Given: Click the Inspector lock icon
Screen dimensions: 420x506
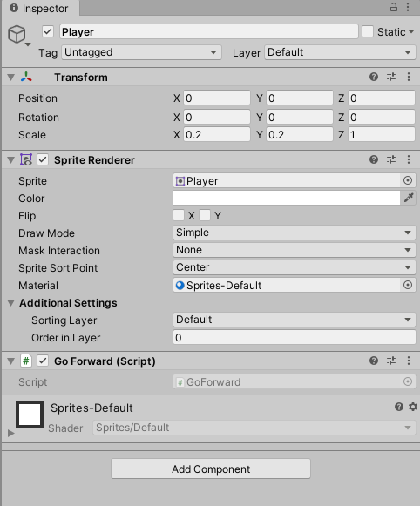Looking at the screenshot, I should tap(394, 7).
